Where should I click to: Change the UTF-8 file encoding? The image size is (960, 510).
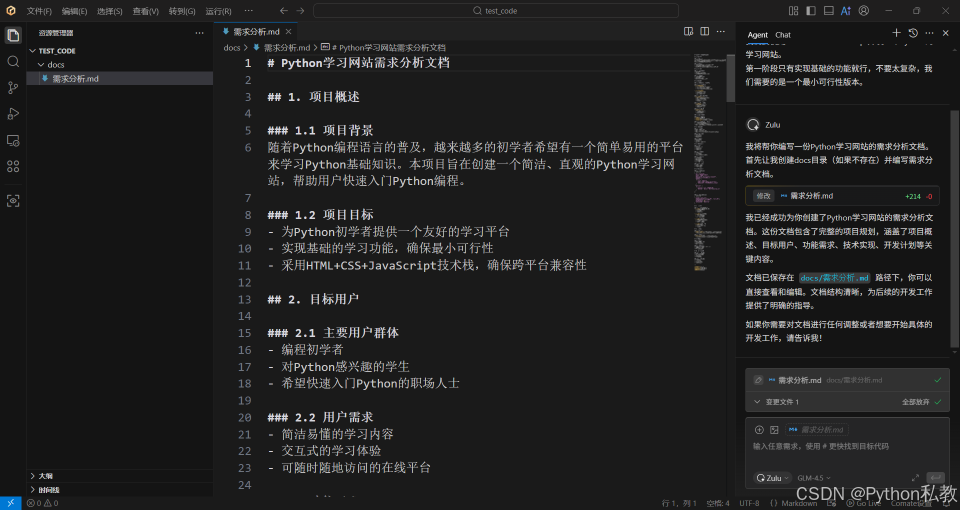click(x=749, y=503)
